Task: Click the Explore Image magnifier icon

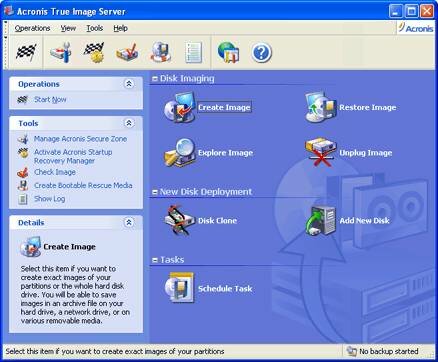Action: [179, 153]
